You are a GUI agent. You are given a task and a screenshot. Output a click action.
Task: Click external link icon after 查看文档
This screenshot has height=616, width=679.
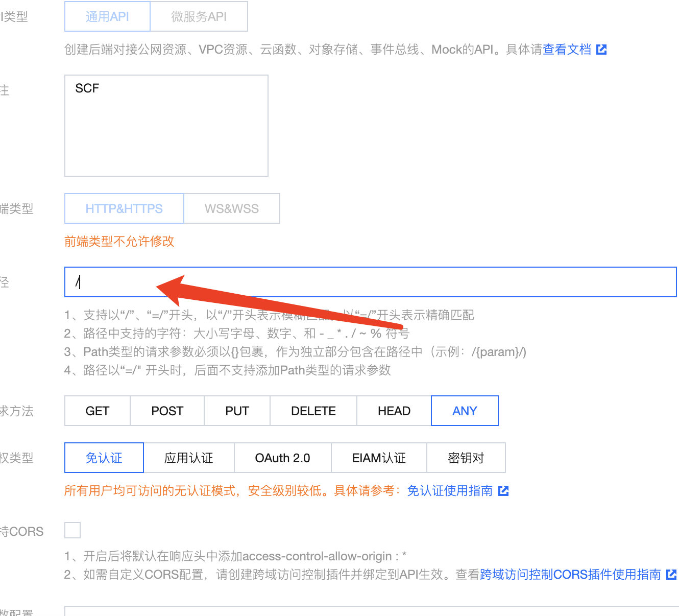point(601,50)
